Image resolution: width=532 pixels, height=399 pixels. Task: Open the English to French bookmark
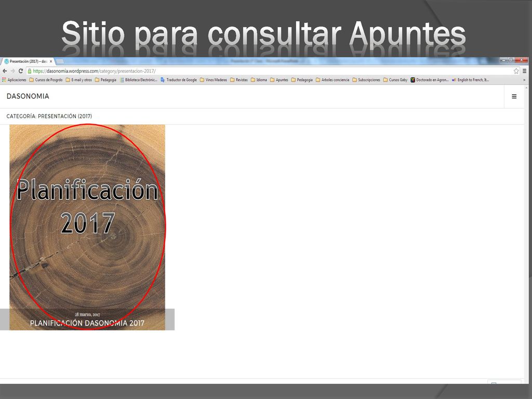(x=470, y=79)
